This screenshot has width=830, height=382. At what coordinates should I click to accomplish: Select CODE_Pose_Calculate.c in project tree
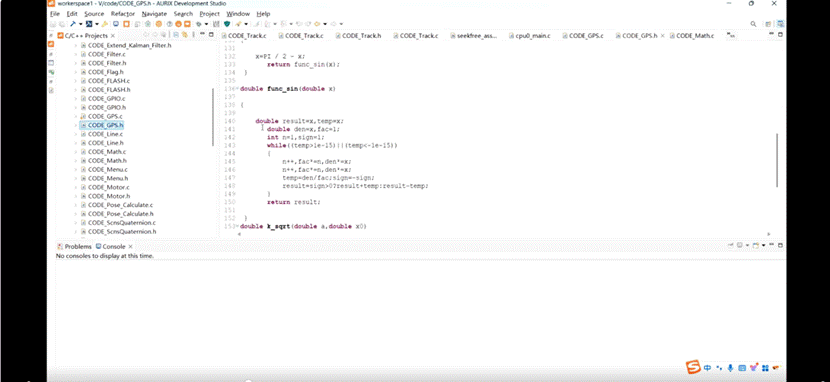pyautogui.click(x=116, y=205)
